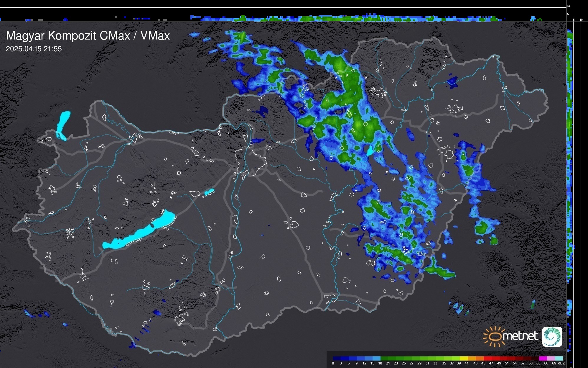Screen dimensions: 588x368
Task: Click the yellow 39 dBZ legend swatch
Action: (x=464, y=358)
